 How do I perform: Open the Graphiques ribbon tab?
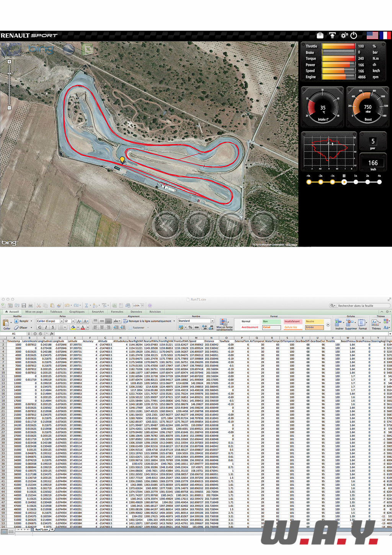(x=77, y=312)
